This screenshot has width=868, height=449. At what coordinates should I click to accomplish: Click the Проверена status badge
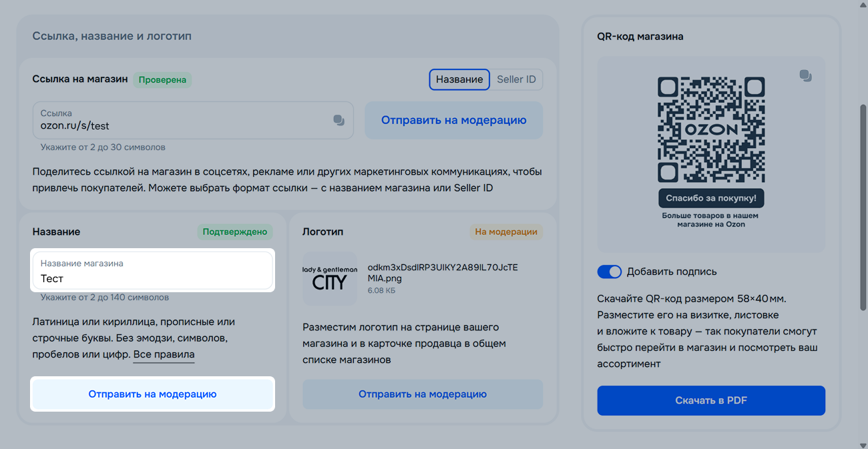pos(162,79)
